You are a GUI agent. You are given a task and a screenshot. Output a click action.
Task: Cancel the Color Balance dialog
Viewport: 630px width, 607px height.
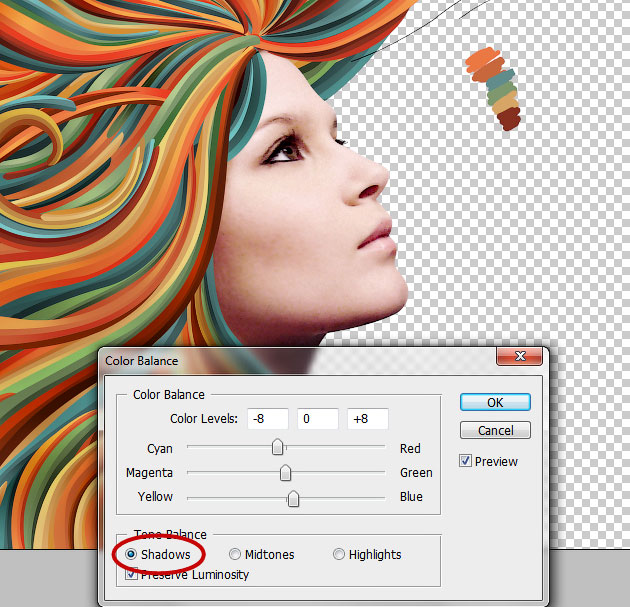[x=495, y=430]
